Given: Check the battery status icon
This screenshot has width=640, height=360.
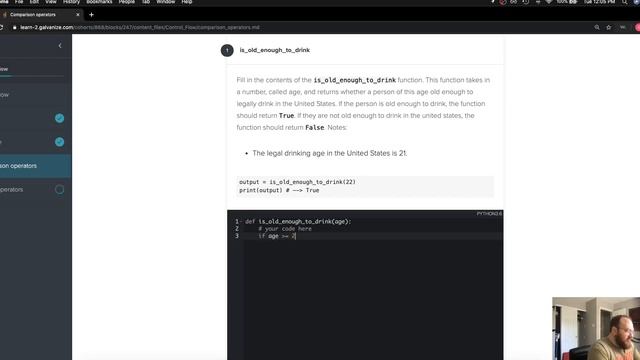Looking at the screenshot, I should tap(573, 2).
